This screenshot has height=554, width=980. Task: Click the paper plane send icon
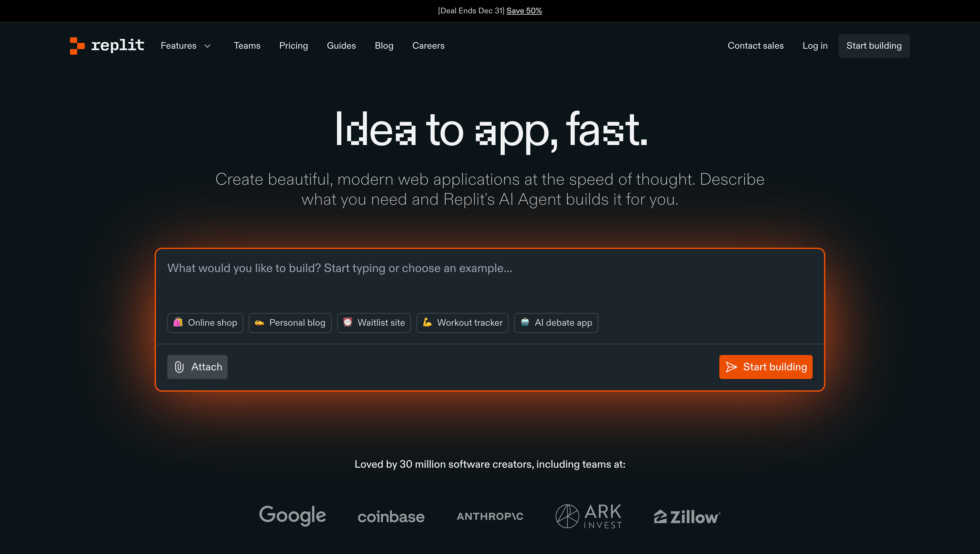click(731, 367)
